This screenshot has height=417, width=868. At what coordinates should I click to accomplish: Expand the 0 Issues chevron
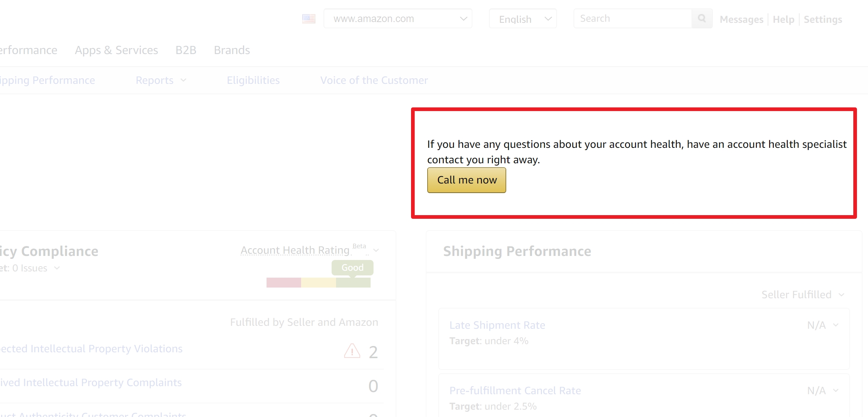[x=57, y=268]
